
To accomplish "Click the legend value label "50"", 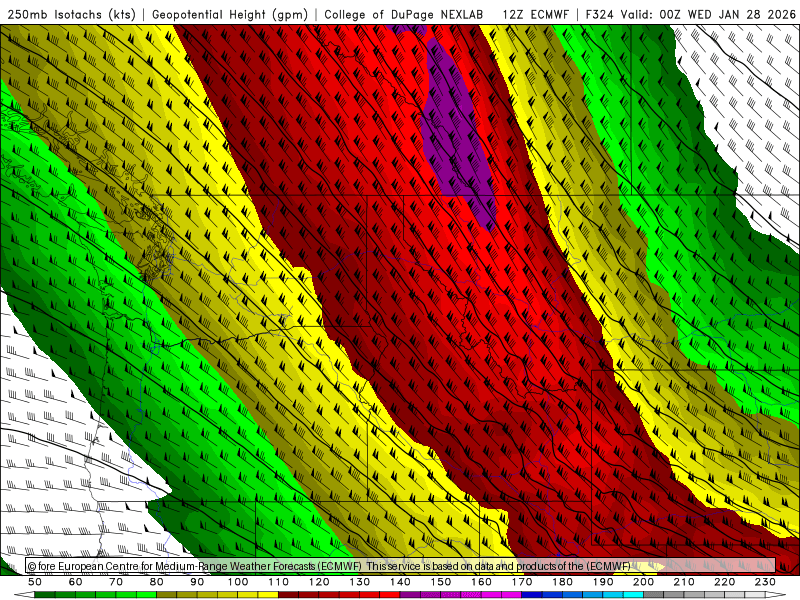I will point(35,582).
